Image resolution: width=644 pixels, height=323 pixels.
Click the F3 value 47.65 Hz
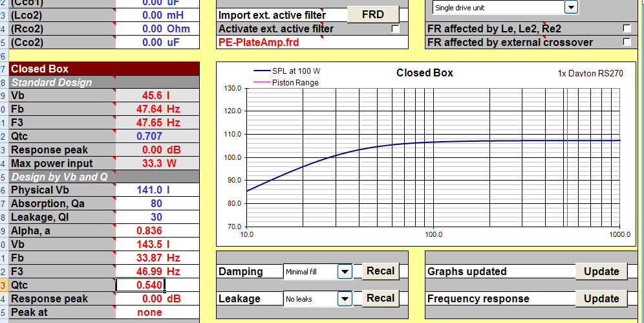click(157, 123)
